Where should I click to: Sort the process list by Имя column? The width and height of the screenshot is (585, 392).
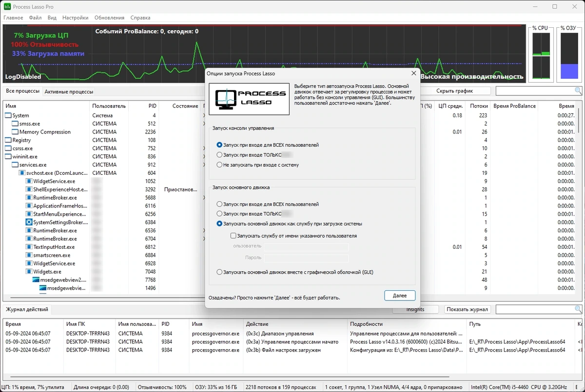(x=46, y=106)
